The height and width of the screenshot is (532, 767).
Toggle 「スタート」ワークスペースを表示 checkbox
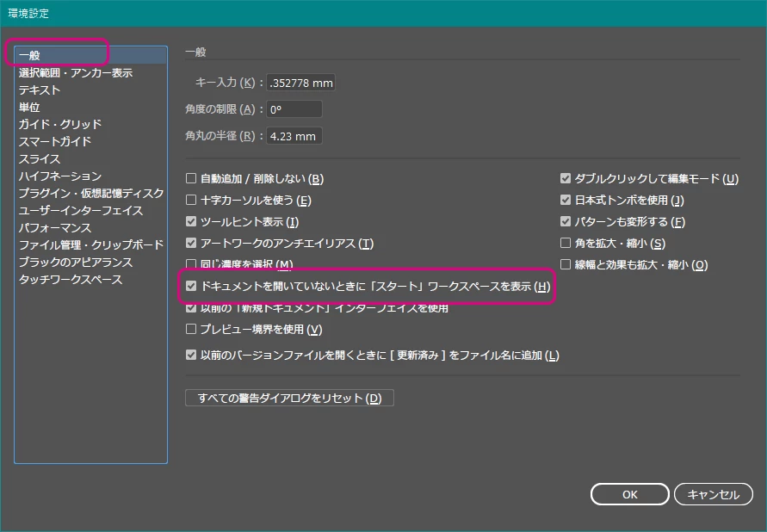pyautogui.click(x=191, y=286)
